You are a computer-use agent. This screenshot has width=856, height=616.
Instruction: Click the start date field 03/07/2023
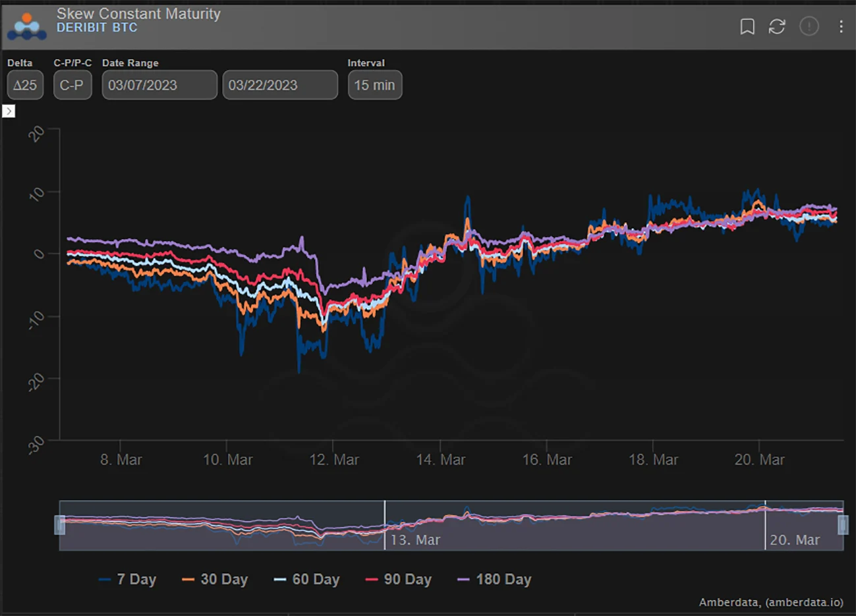point(159,85)
